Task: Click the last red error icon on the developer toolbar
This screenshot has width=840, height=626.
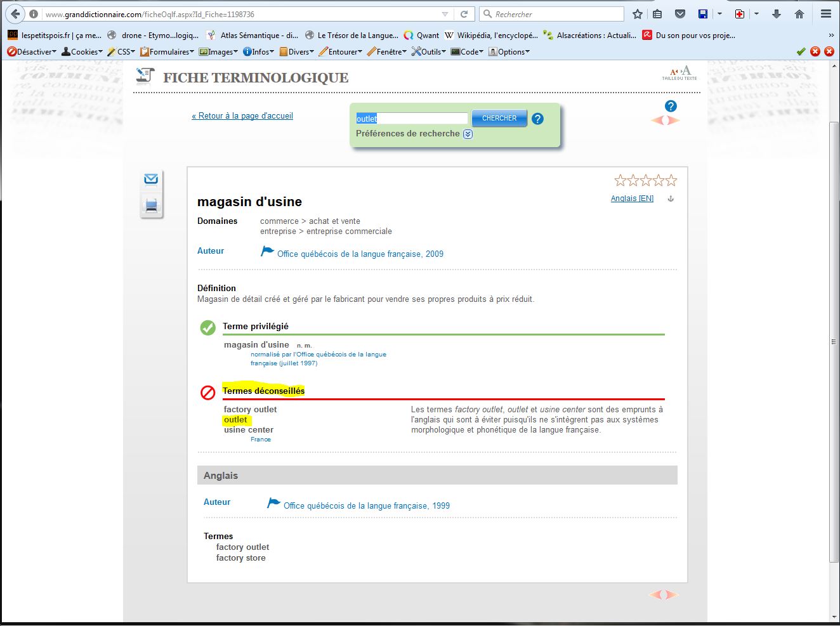Action: (x=829, y=51)
